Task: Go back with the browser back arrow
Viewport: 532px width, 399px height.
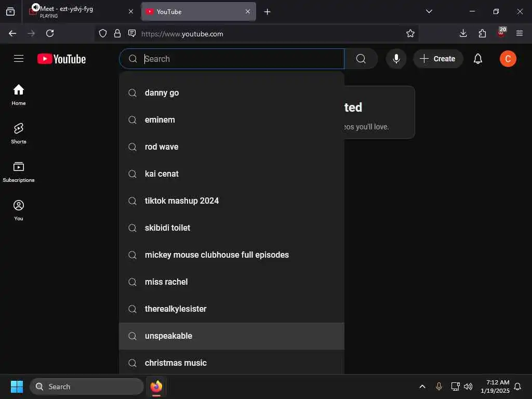Action: point(12,33)
